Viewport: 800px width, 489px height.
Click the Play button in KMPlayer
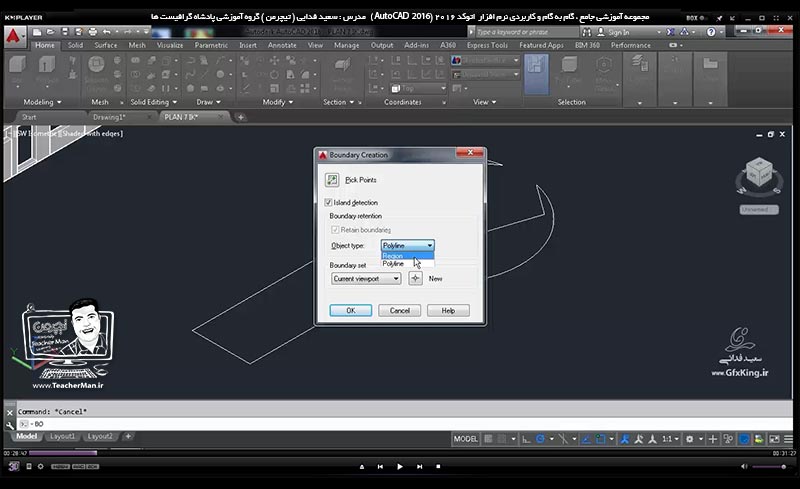(x=399, y=467)
